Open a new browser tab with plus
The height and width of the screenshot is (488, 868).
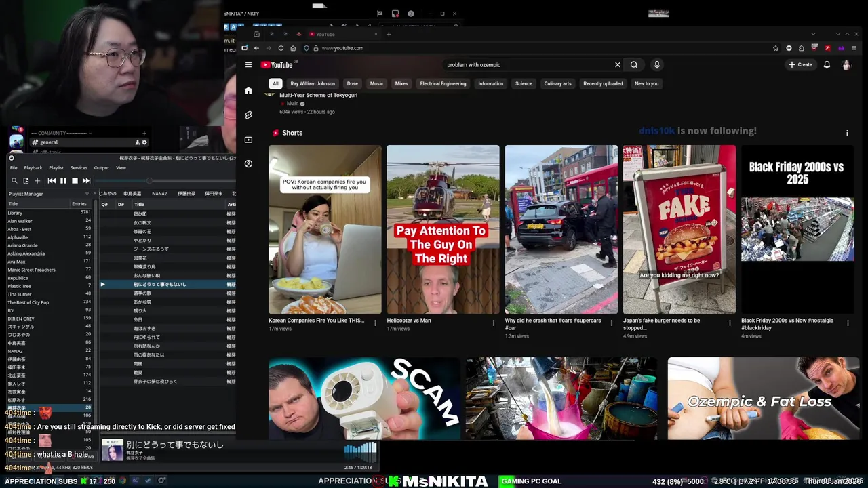tap(389, 34)
